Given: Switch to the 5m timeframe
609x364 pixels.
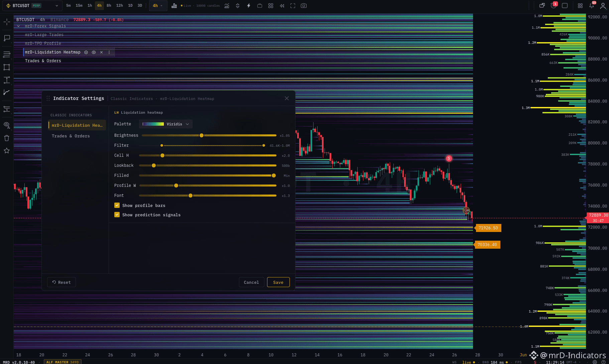Looking at the screenshot, I should 69,6.
